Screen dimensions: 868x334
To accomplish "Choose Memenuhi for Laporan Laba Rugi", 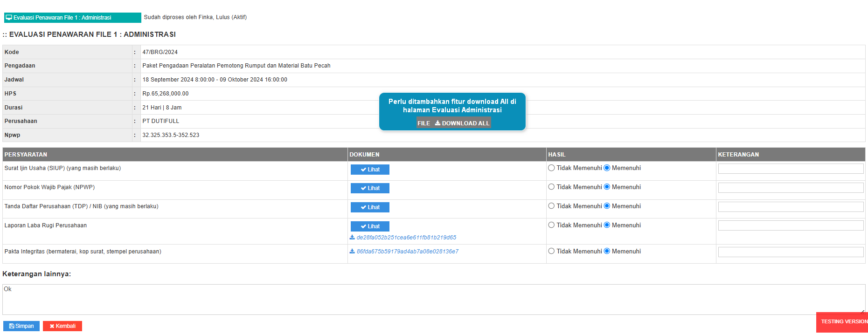I will (607, 225).
